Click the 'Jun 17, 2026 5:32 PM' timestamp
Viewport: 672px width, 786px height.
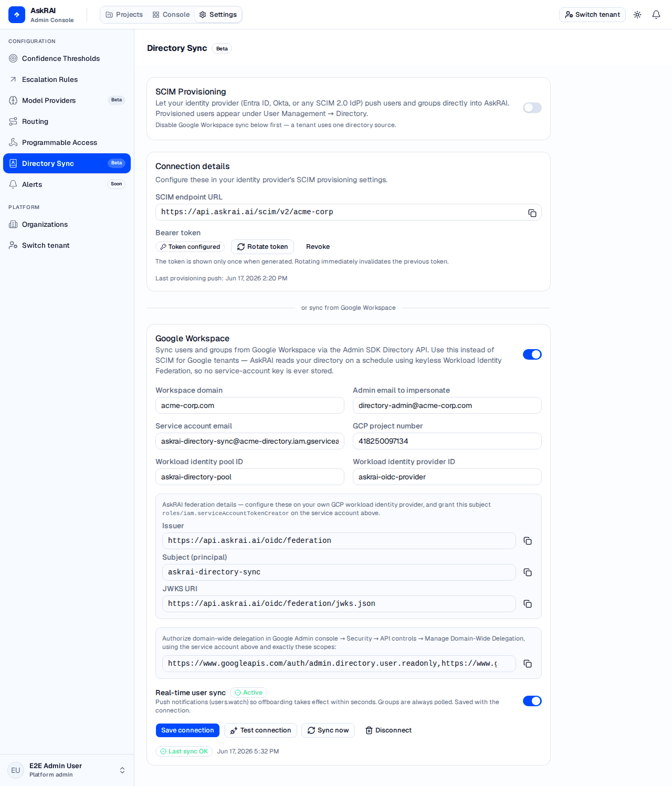click(248, 751)
